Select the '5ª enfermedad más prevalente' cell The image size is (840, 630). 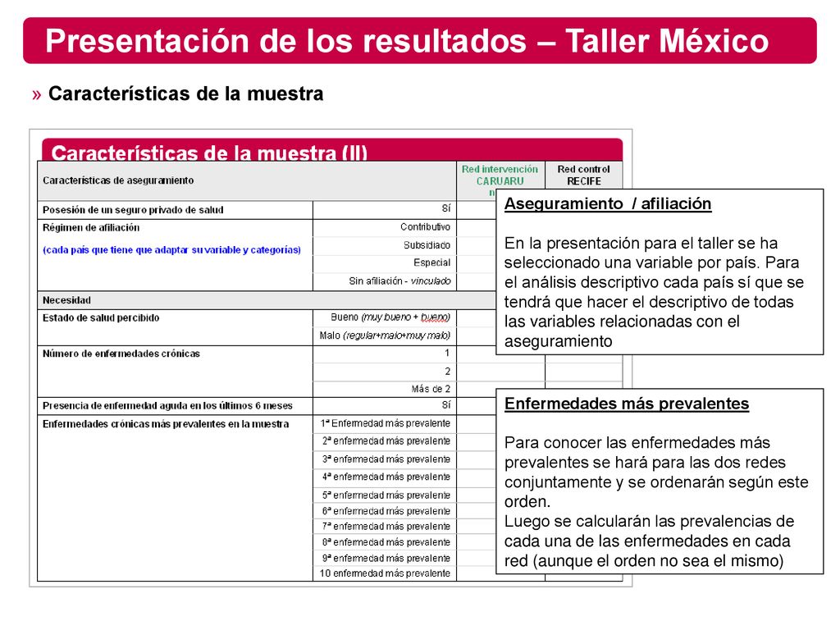(x=386, y=495)
